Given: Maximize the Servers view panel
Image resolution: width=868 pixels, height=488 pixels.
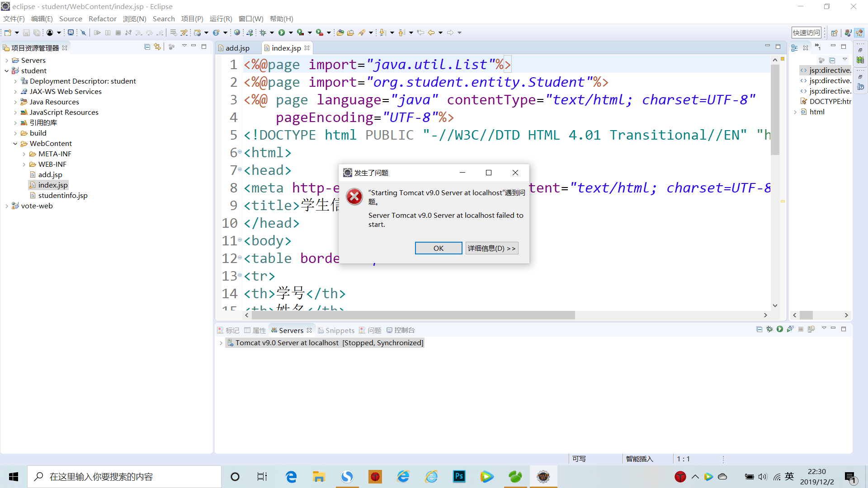Looking at the screenshot, I should click(x=844, y=329).
